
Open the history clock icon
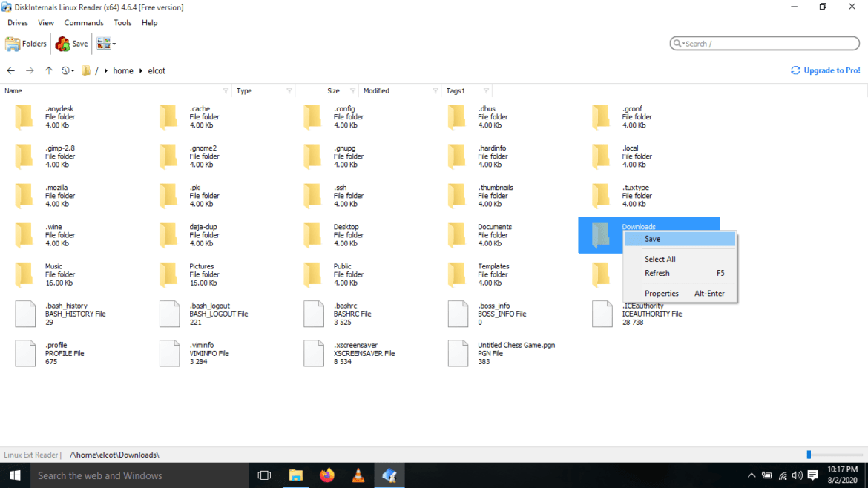[65, 70]
